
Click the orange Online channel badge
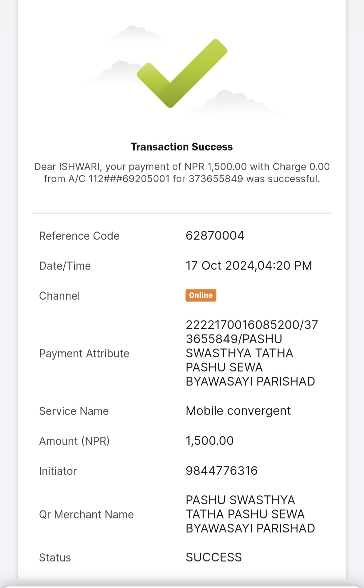(x=201, y=296)
